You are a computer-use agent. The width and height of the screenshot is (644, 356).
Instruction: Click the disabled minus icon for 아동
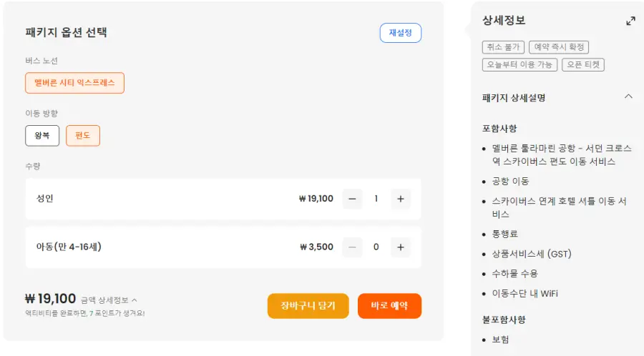(x=352, y=247)
